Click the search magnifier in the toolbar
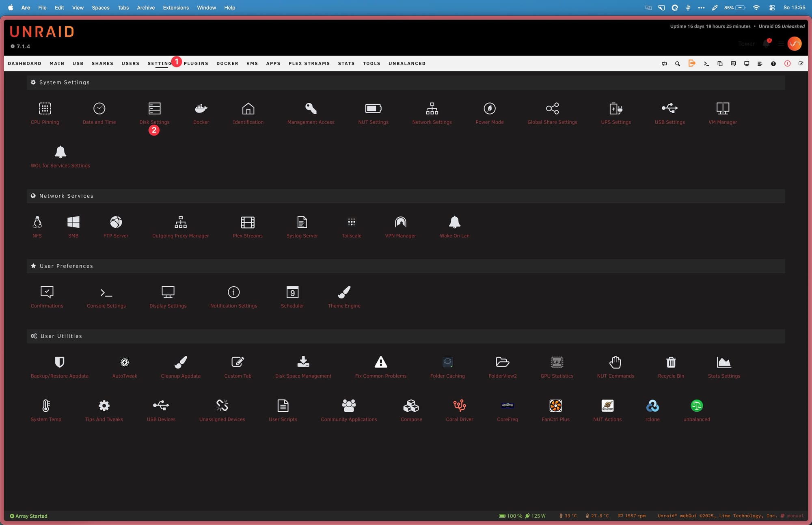 (678, 64)
